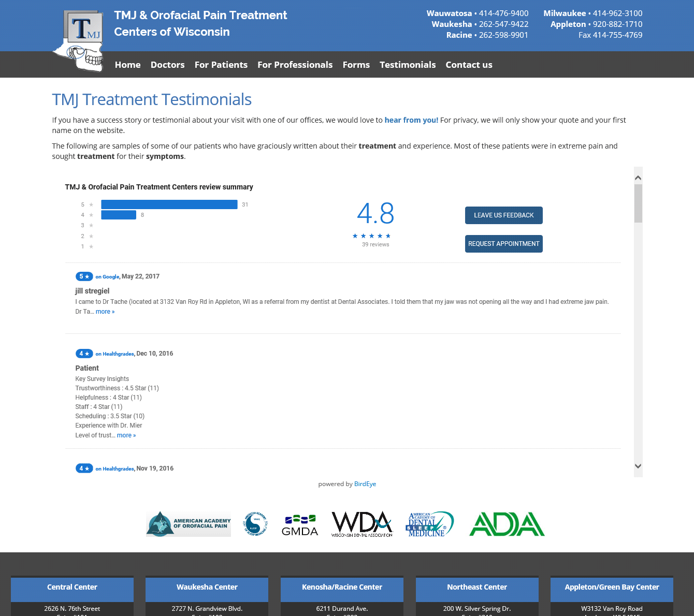
Task: Select the Testimonials menu item
Action: click(408, 65)
